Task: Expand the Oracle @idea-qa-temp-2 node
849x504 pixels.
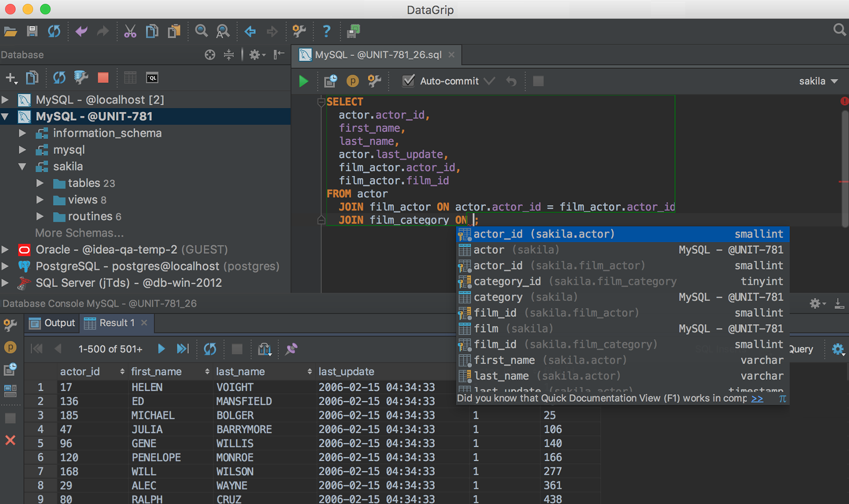Action: 5,249
